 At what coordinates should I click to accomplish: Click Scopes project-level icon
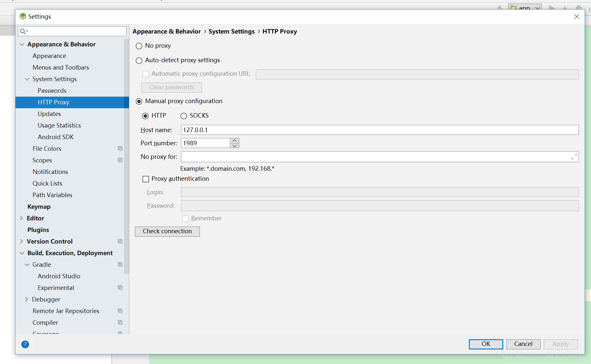point(120,160)
